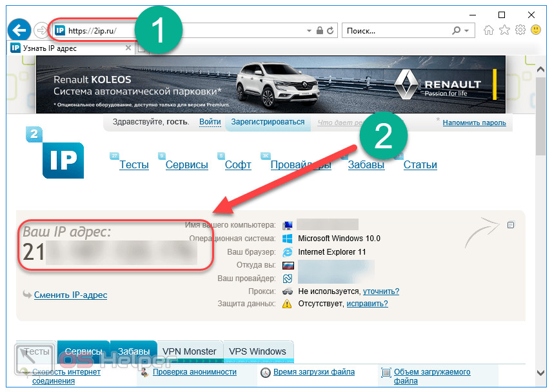This screenshot has height=392, width=552.
Task: Click the Internet Explorer browser icon
Action: [x=288, y=252]
